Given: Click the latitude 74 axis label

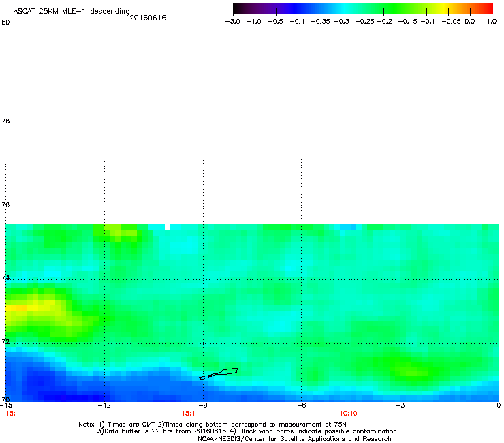Looking at the screenshot, I should (5, 277).
